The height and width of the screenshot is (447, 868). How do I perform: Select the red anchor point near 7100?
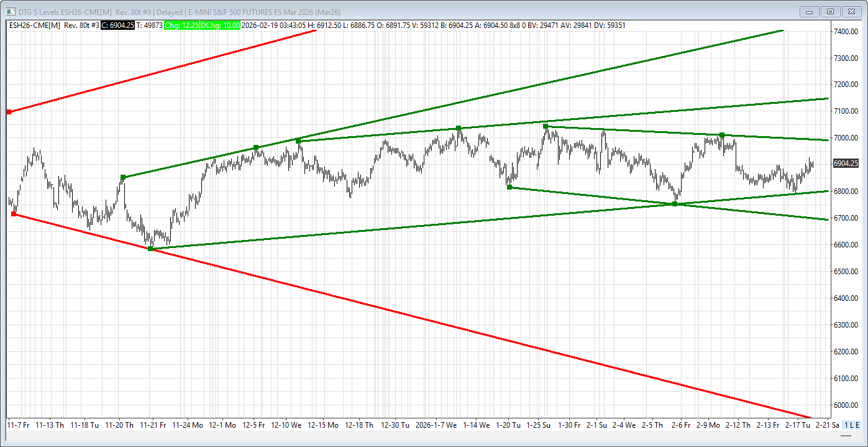pos(9,112)
